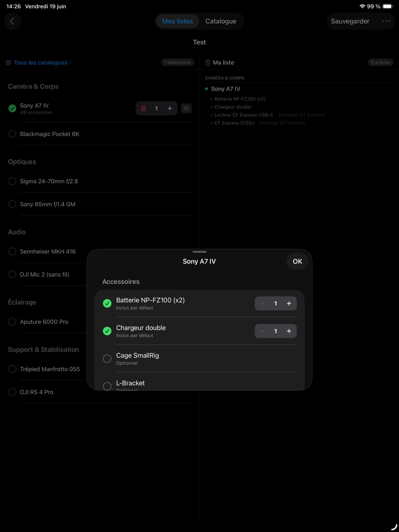Click Batterie NP-FZ100 (x2) in Ma liste
The image size is (399, 532).
pos(240,99)
